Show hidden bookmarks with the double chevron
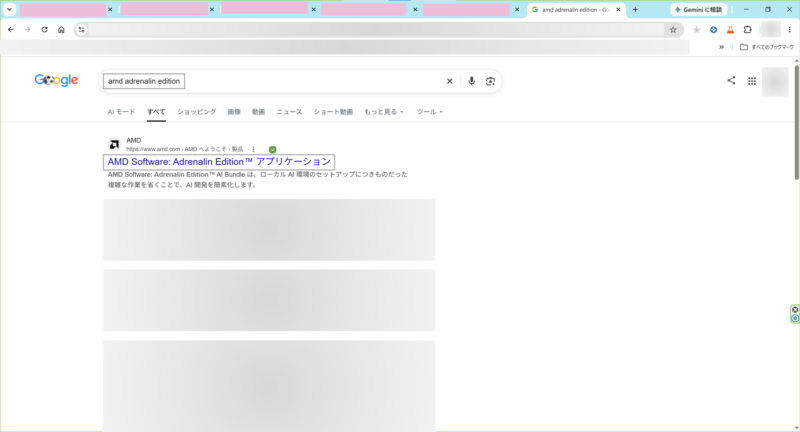 click(721, 47)
